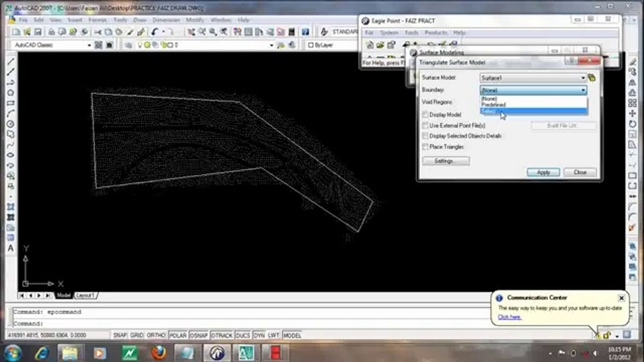The height and width of the screenshot is (362, 644).
Task: Click the Cut icon in standard toolbar
Action: [98, 32]
